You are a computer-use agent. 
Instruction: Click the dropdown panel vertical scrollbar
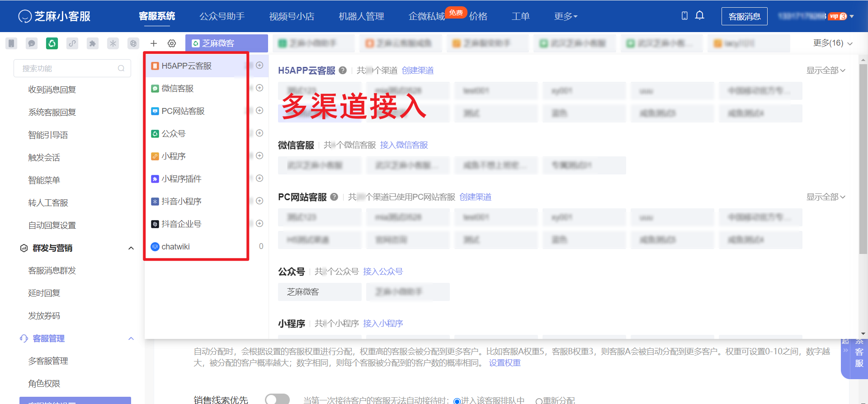pos(863,158)
